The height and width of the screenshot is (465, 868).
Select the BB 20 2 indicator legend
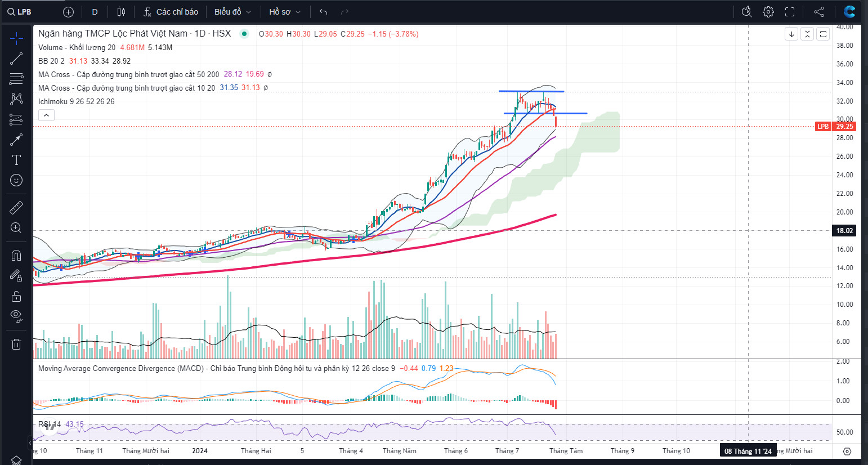[51, 61]
